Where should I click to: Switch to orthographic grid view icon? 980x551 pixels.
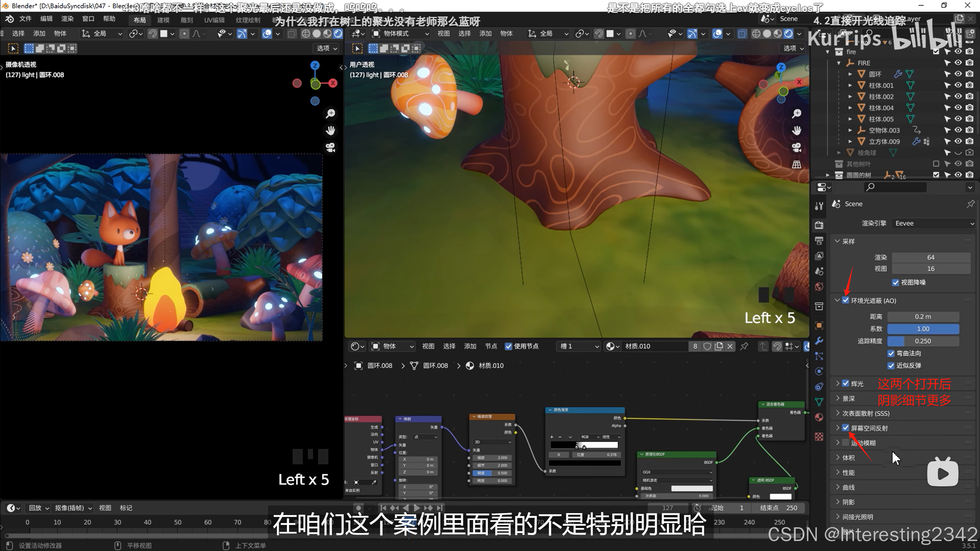click(x=797, y=165)
